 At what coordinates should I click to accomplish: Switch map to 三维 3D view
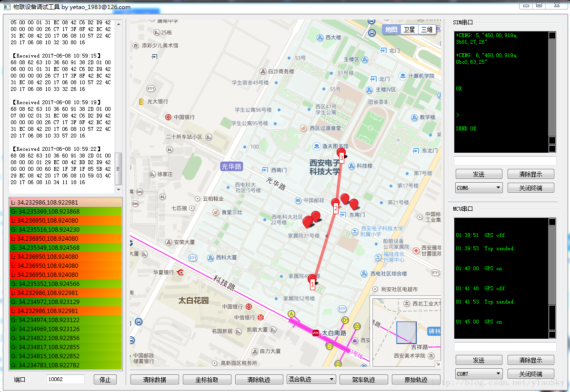(x=427, y=29)
